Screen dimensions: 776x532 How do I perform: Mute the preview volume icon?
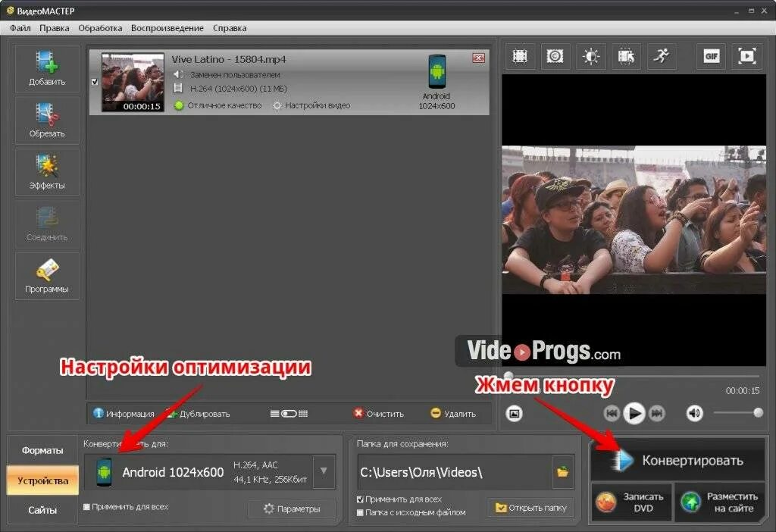pos(694,413)
